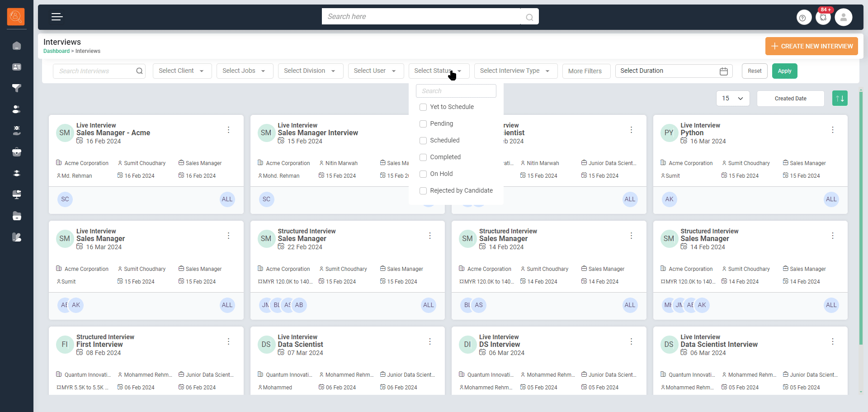Open the hamburger menu icon

click(x=57, y=17)
